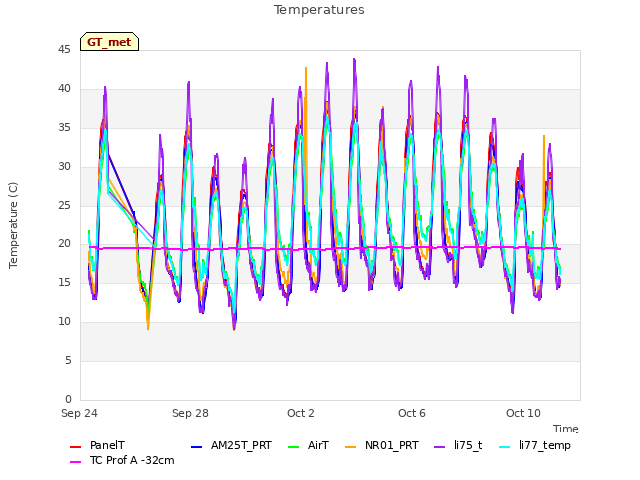This screenshot has height=480, width=640.
Task: Click the Oct 2 x-axis tick label
Action: click(x=301, y=413)
